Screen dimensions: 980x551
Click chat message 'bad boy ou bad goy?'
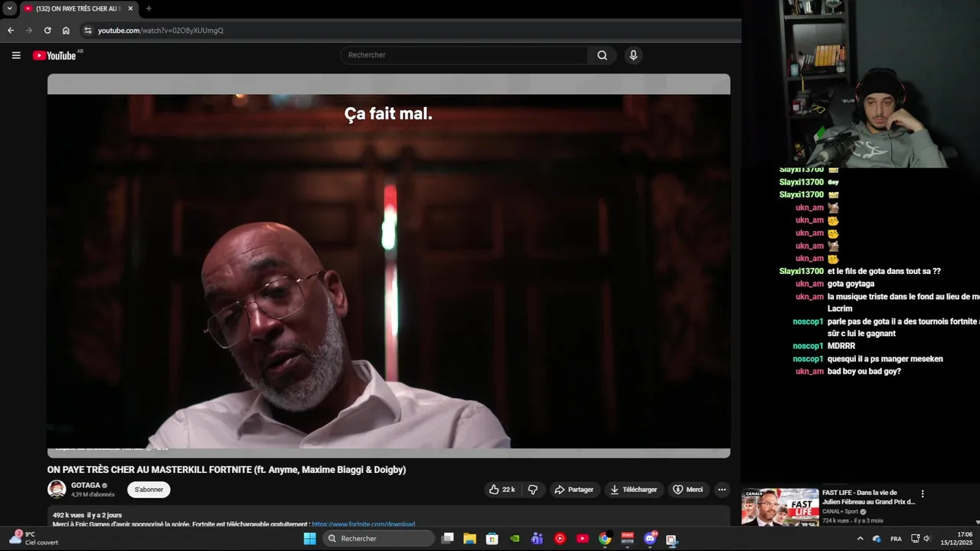click(x=864, y=371)
